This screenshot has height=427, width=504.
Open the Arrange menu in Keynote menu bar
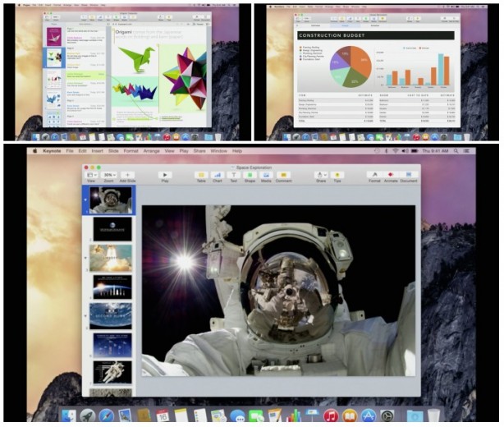(x=151, y=151)
